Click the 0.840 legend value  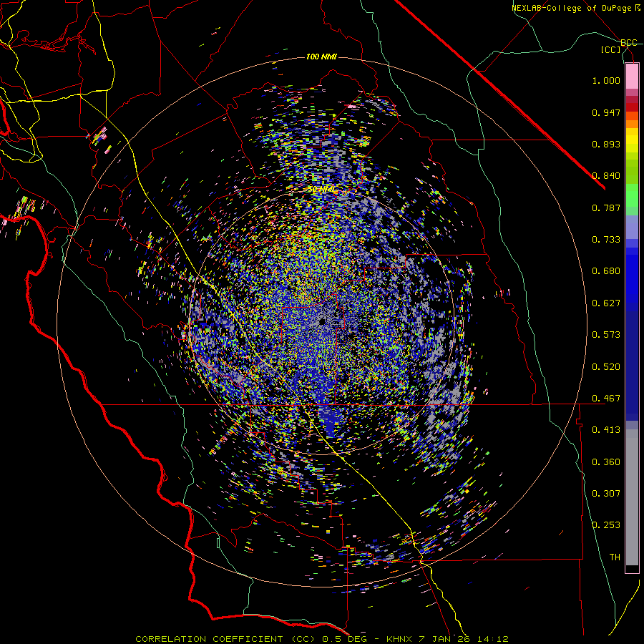[x=606, y=176]
